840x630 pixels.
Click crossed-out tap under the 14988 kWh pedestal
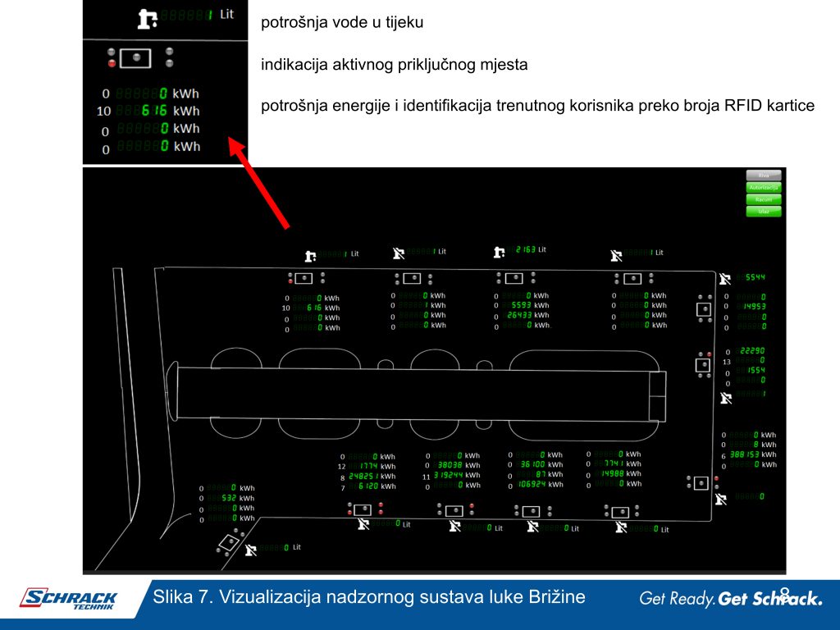click(x=621, y=527)
